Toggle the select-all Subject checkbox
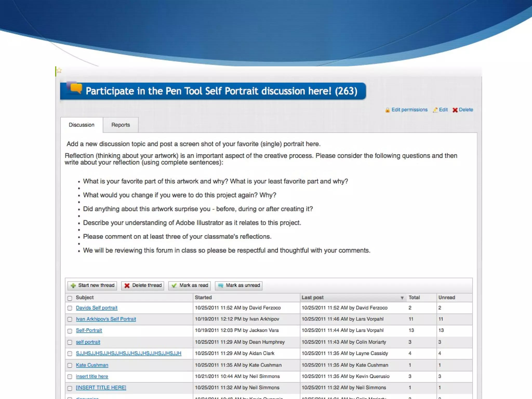The image size is (532, 399). point(70,298)
